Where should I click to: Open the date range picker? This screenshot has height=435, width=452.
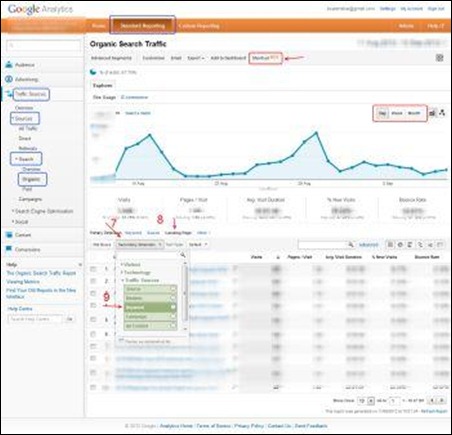[401, 43]
